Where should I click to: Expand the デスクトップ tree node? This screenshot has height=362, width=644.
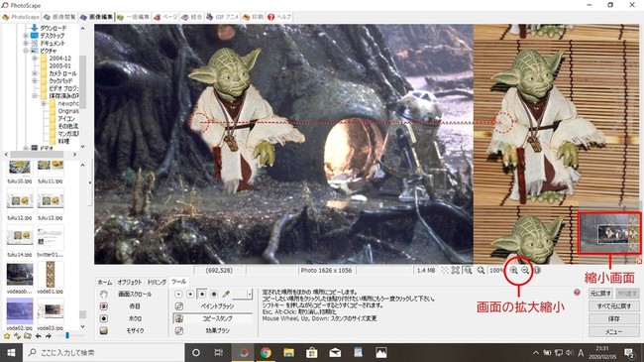[26, 36]
